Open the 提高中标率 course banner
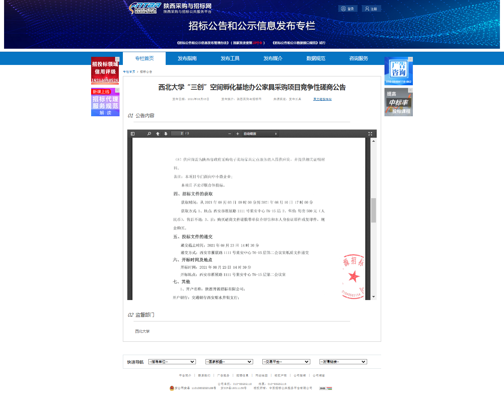The height and width of the screenshot is (420, 504). point(398,102)
